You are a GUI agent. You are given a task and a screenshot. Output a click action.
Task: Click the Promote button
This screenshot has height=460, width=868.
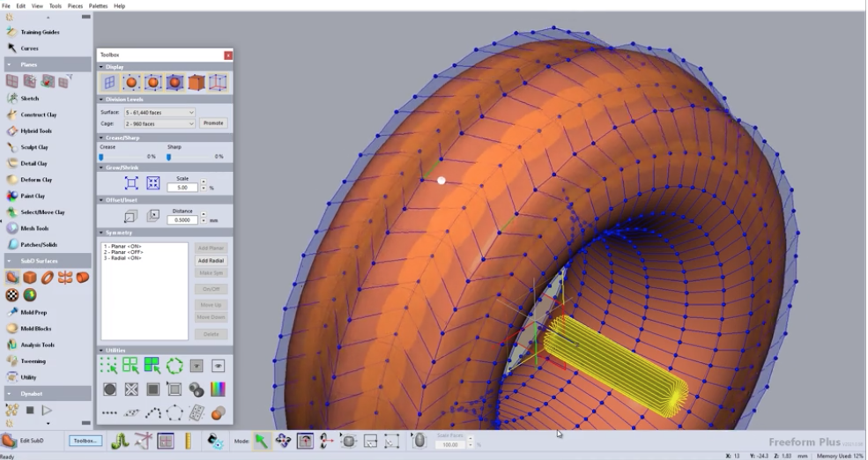coord(213,122)
